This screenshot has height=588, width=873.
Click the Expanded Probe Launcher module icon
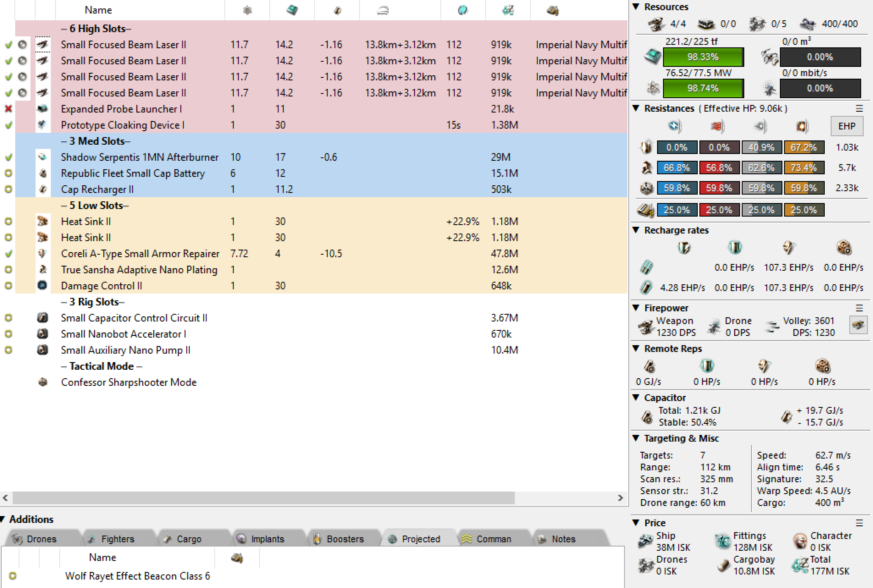click(x=43, y=109)
